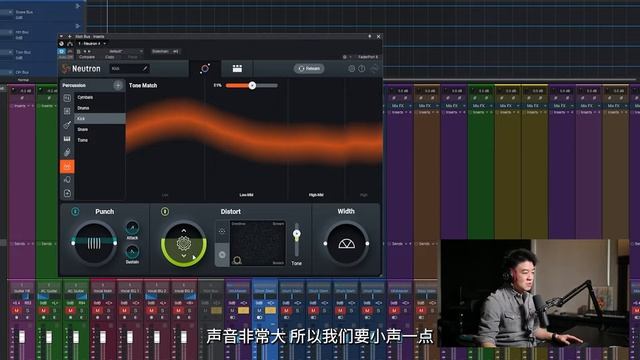This screenshot has height=360, width=640.
Task: Mute the Vocal BG 2 mixer channel
Action: click(151, 310)
